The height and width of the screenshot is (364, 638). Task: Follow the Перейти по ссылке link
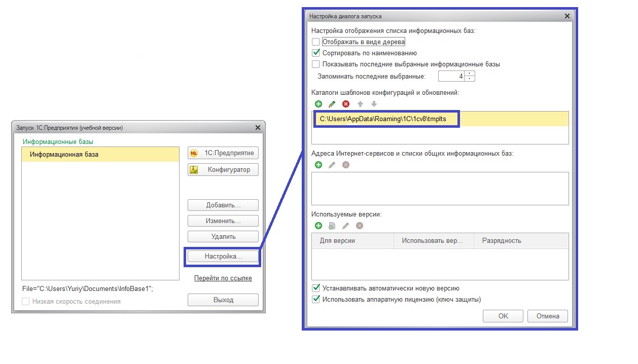click(223, 278)
